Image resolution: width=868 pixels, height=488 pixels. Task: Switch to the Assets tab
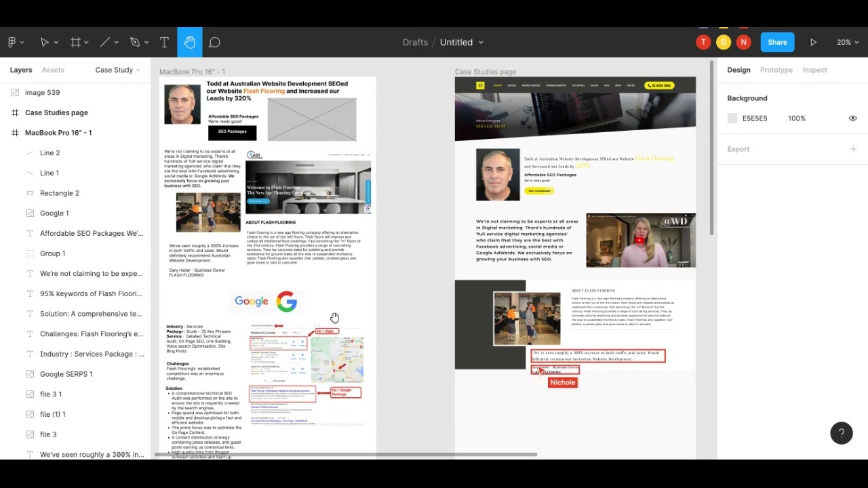(x=53, y=70)
